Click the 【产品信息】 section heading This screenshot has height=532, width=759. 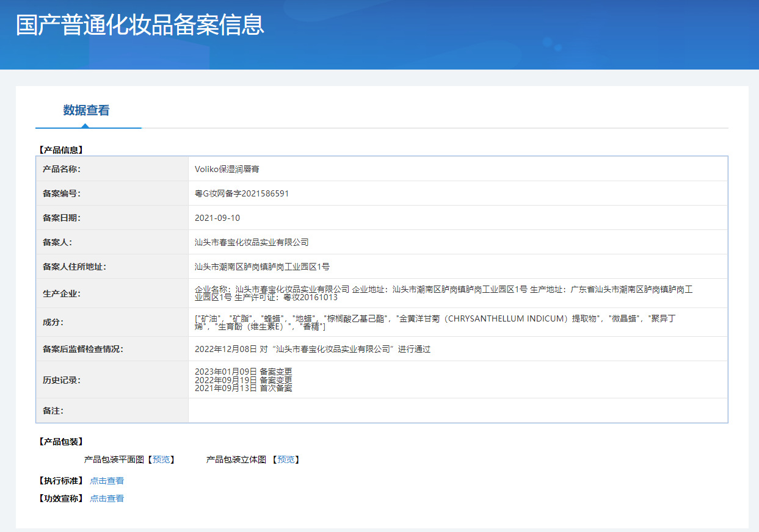[60, 149]
